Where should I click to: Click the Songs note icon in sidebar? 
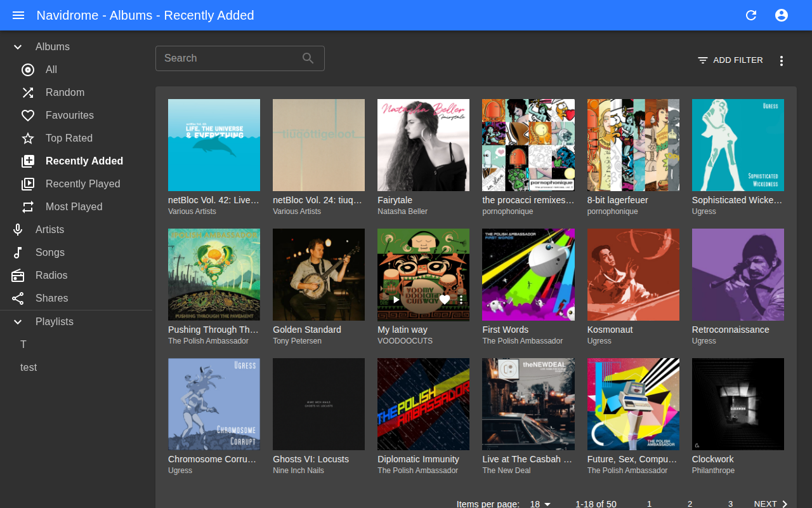pyautogui.click(x=17, y=252)
